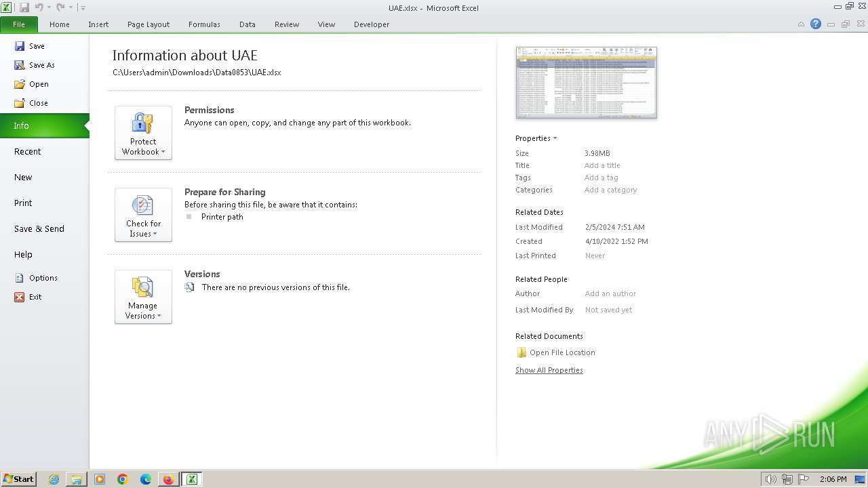
Task: Click the Help question mark icon
Action: coord(816,24)
